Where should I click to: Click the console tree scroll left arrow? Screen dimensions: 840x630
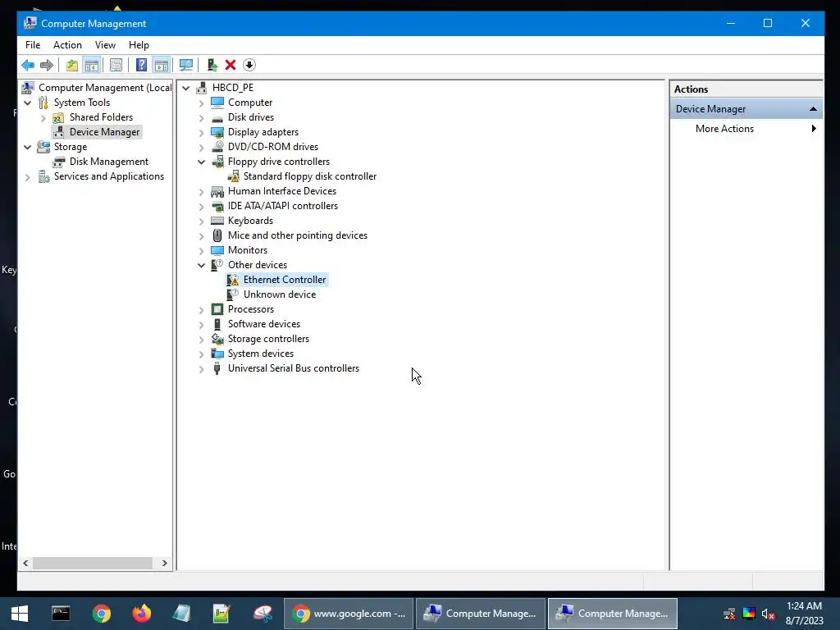pyautogui.click(x=25, y=563)
